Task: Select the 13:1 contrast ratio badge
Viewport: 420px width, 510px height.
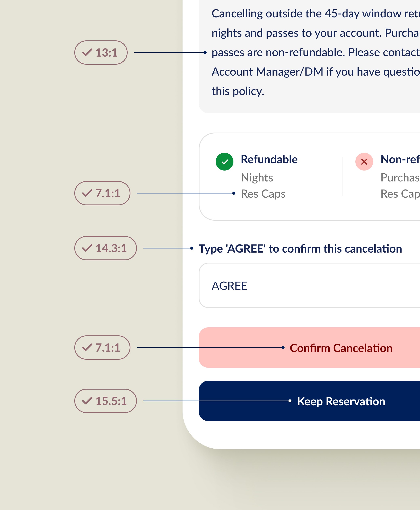Action: (x=101, y=53)
